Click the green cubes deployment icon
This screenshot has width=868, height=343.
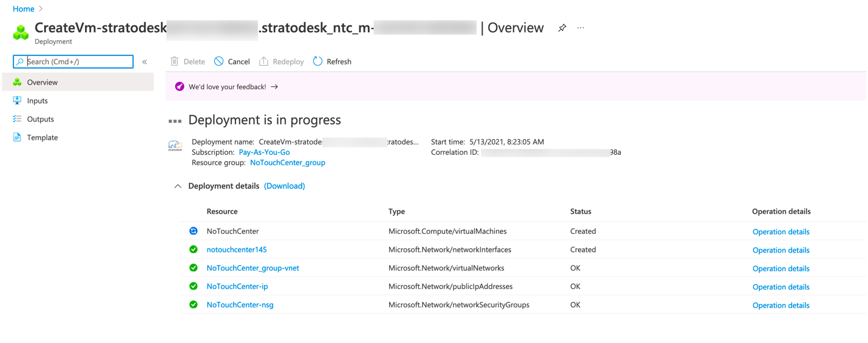point(21,32)
